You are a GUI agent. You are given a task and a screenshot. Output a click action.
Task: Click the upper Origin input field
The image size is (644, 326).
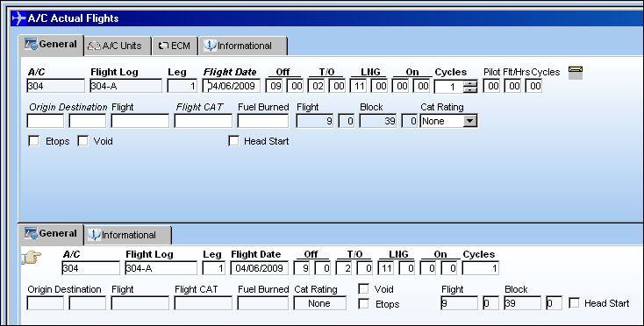tap(45, 121)
